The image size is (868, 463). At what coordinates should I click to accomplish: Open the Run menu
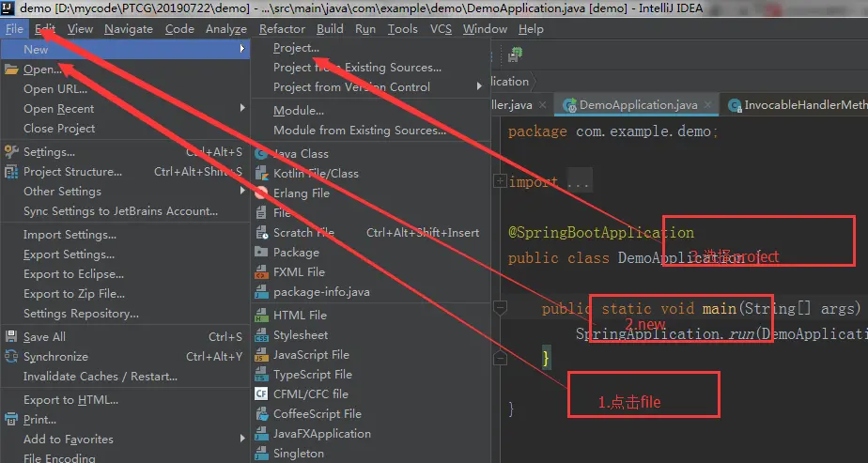coord(365,29)
